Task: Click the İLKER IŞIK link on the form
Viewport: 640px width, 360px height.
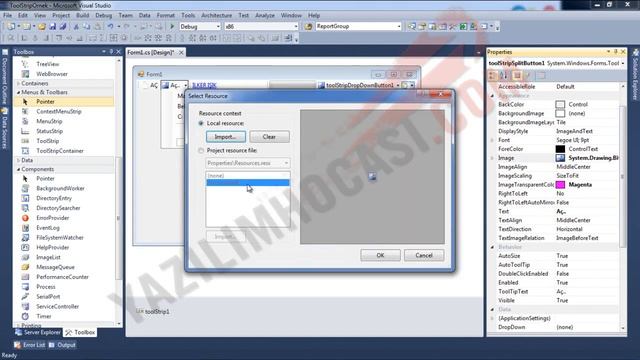Action: tap(204, 85)
